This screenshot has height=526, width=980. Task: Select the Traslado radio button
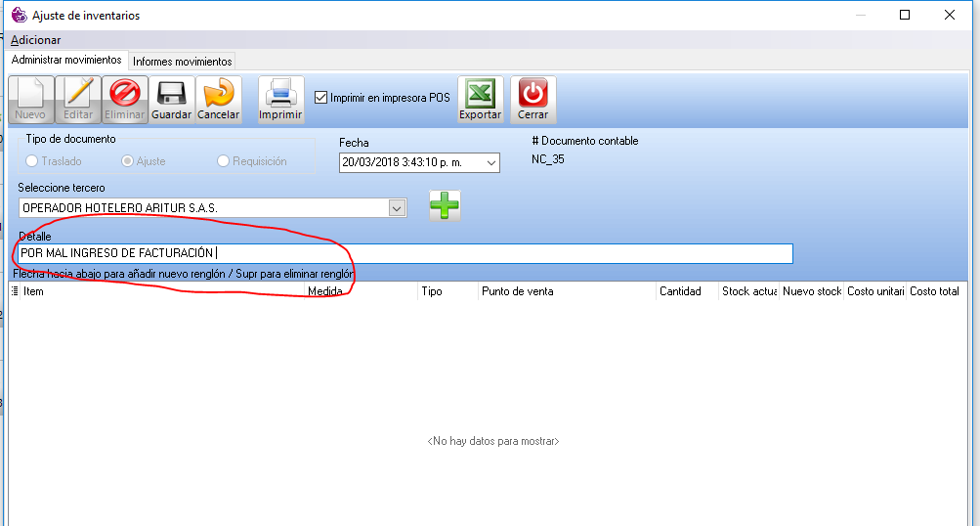tap(32, 161)
